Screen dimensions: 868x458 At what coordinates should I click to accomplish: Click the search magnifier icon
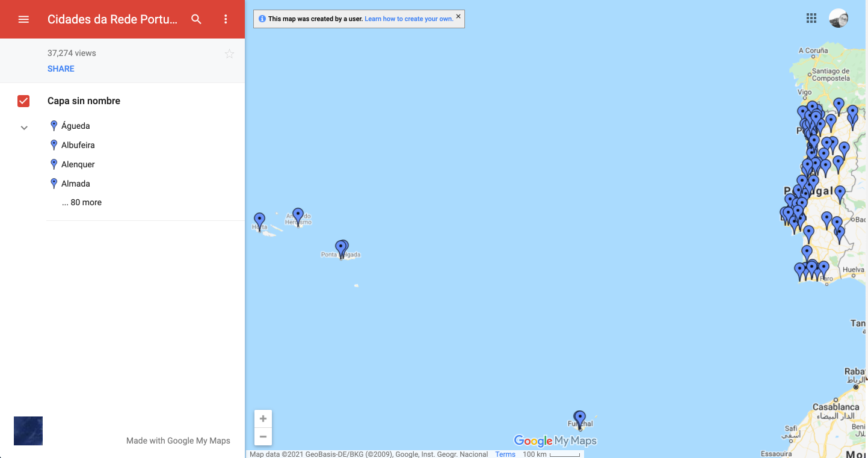pos(196,19)
